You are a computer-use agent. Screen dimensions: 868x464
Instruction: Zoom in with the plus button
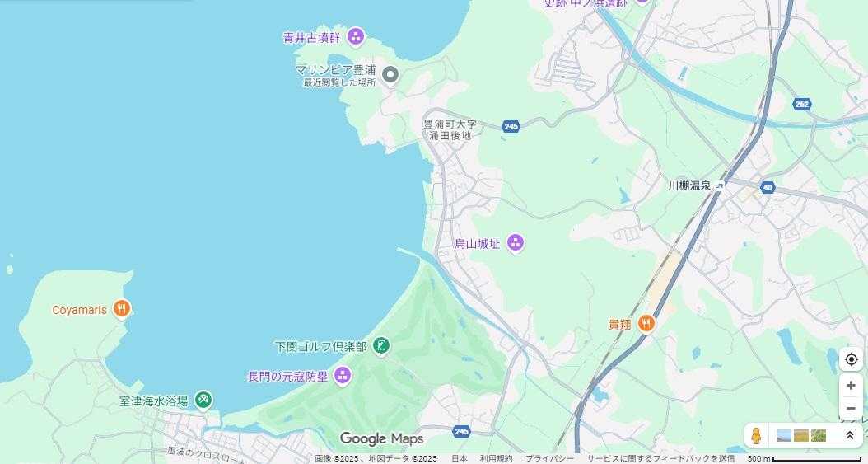pos(851,386)
